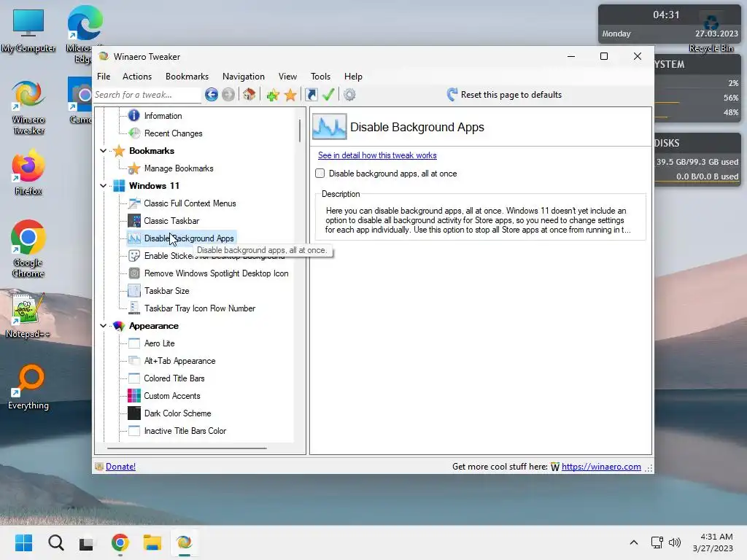747x560 pixels.
Task: Select Taskbar Tray Icon Row Number
Action: tap(200, 308)
